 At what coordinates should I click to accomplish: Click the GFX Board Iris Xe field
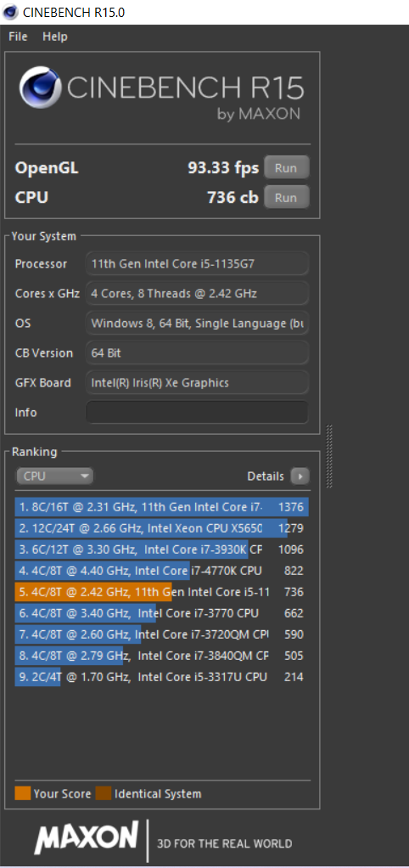click(x=198, y=382)
